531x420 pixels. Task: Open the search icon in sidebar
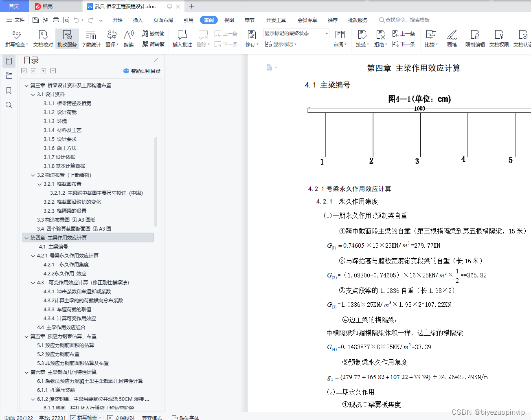point(9,105)
